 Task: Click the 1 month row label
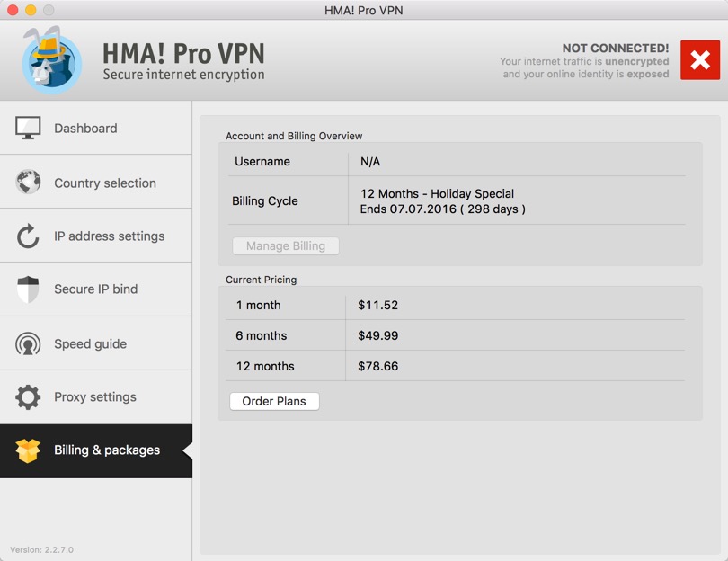click(x=258, y=305)
